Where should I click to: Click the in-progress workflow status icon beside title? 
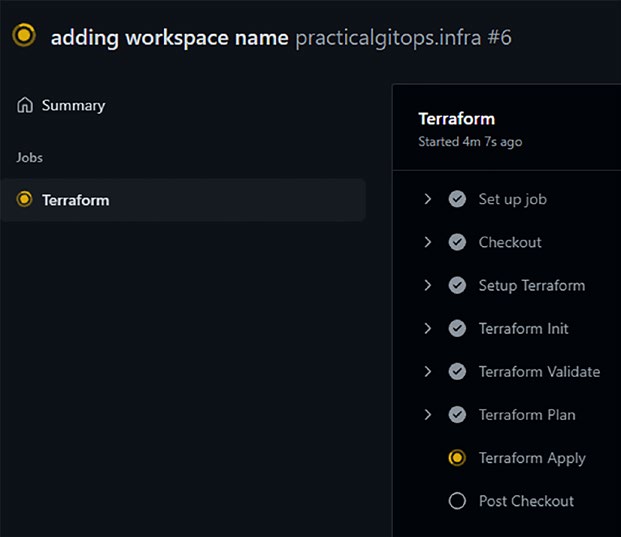point(24,35)
